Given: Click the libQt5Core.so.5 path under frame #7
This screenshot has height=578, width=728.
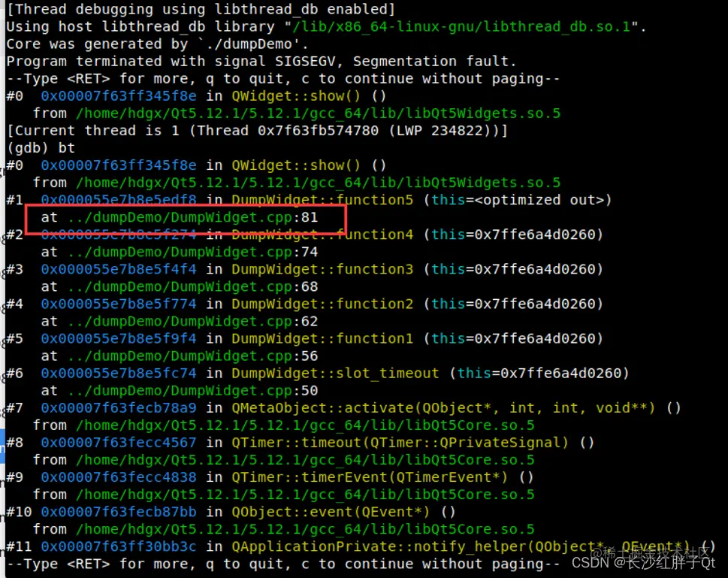Looking at the screenshot, I should pyautogui.click(x=305, y=425).
